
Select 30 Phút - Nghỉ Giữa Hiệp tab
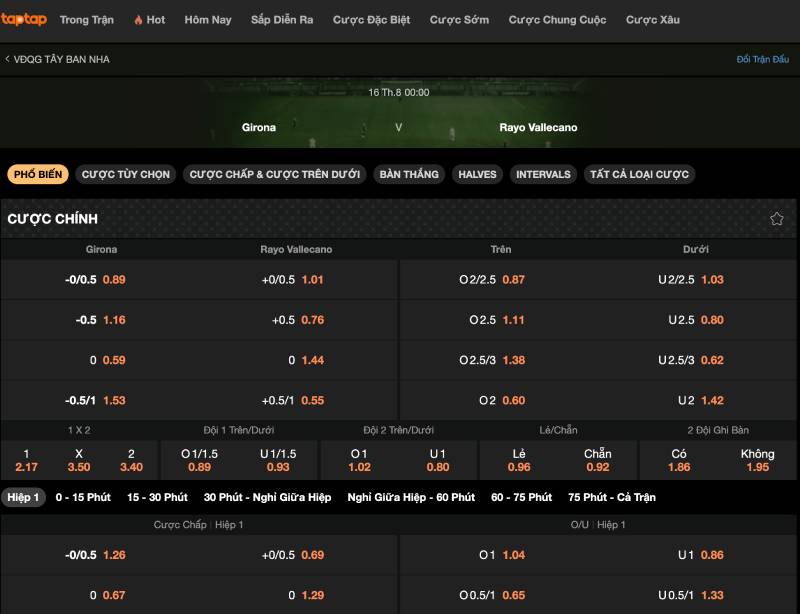pyautogui.click(x=267, y=497)
